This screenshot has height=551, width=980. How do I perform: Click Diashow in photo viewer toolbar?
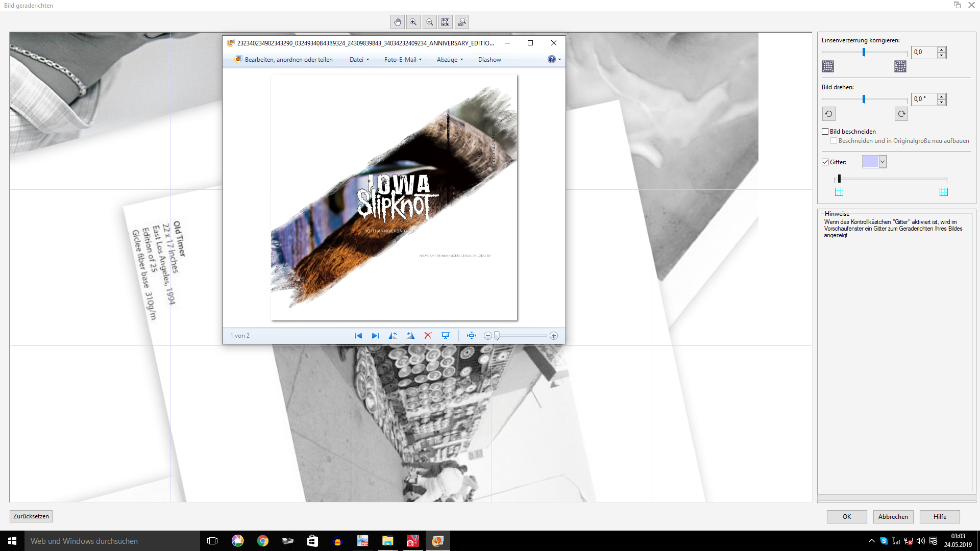(x=489, y=60)
